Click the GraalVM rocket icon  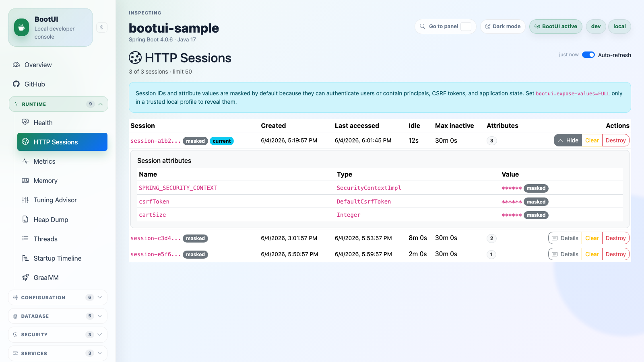pos(25,278)
